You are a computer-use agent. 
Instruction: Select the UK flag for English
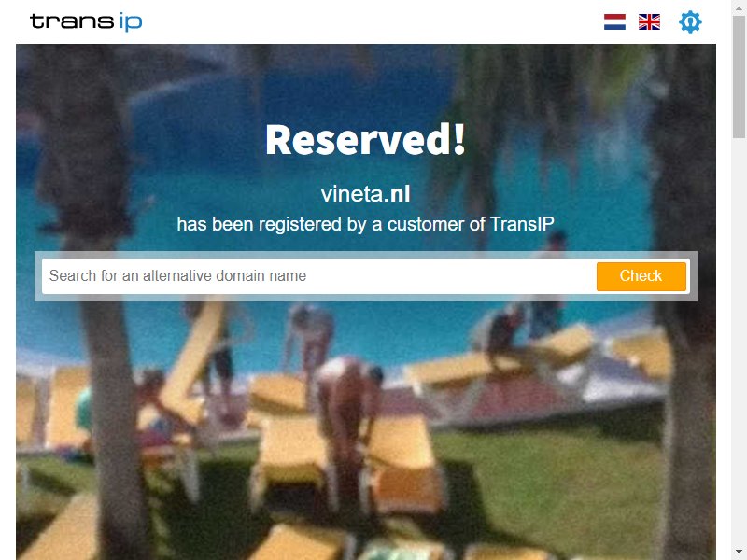(649, 21)
